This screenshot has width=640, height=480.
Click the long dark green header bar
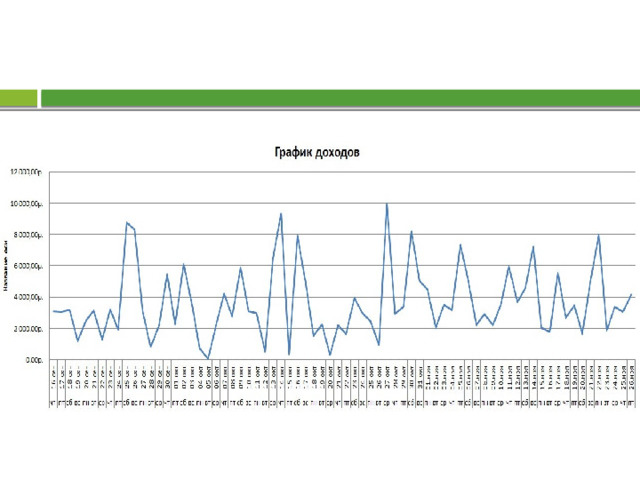pyautogui.click(x=340, y=97)
